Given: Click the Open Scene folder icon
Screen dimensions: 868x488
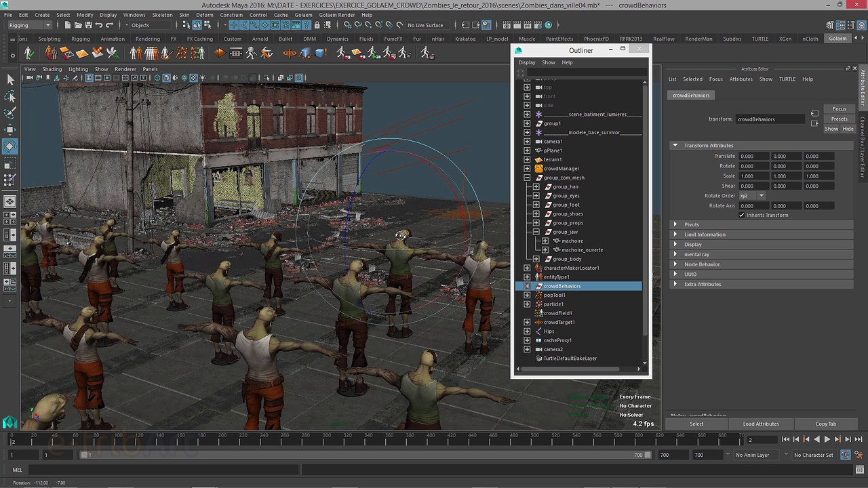Looking at the screenshot, I should click(78, 25).
